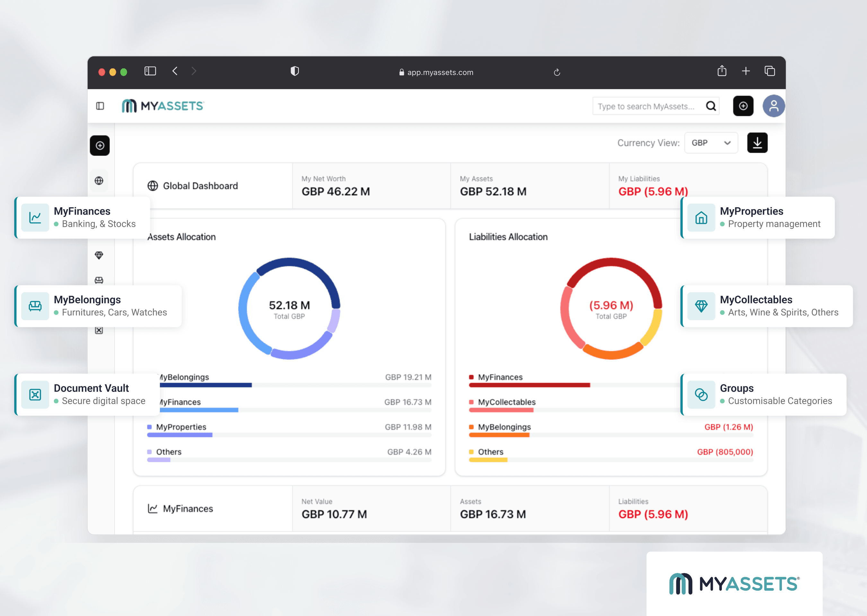Click the back navigation arrow in the browser
This screenshot has width=867, height=616.
175,71
